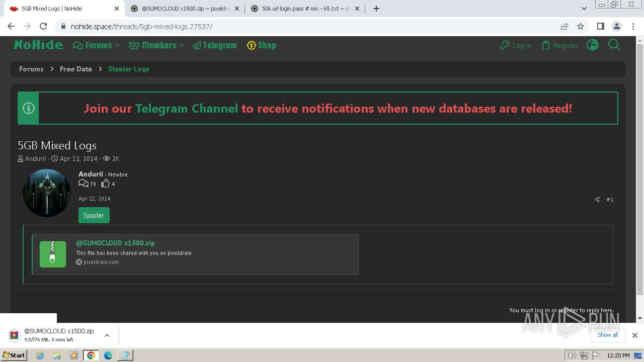
Task: Open Anduril username in the post header
Action: coord(91,174)
